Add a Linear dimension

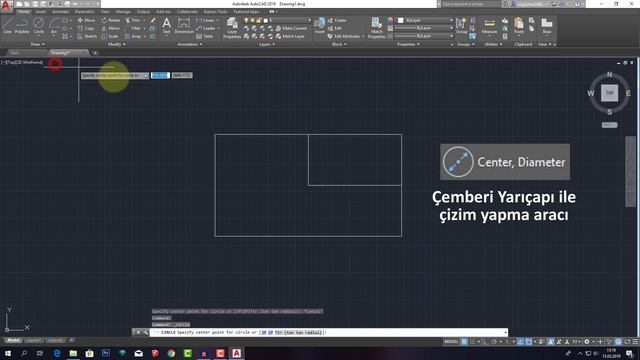tap(206, 20)
